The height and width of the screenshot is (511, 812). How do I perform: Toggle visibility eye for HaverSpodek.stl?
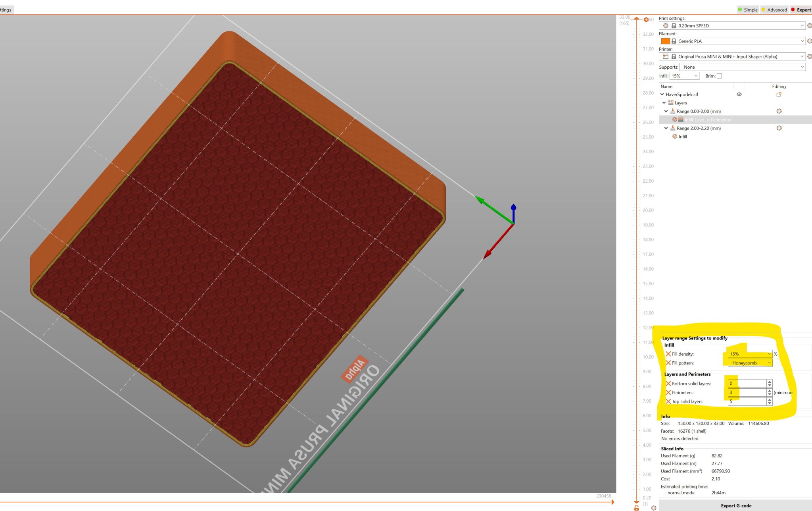[739, 94]
